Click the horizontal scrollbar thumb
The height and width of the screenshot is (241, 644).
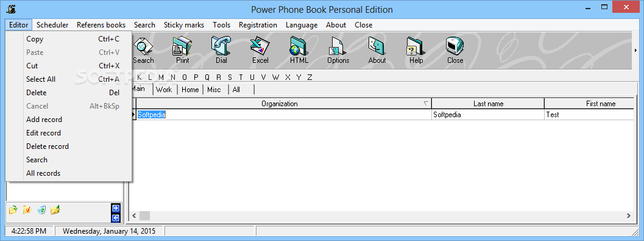(x=144, y=215)
